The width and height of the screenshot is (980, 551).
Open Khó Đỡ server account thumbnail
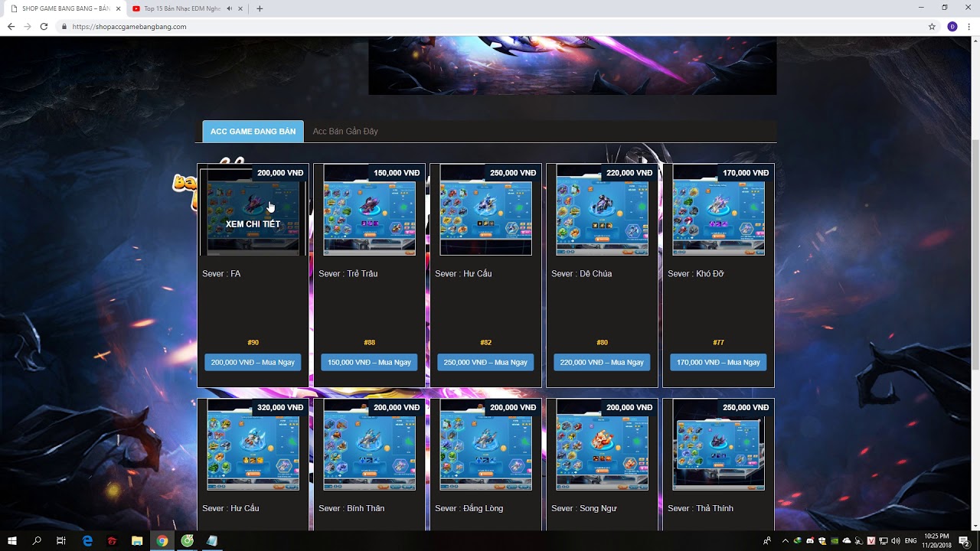pyautogui.click(x=719, y=210)
